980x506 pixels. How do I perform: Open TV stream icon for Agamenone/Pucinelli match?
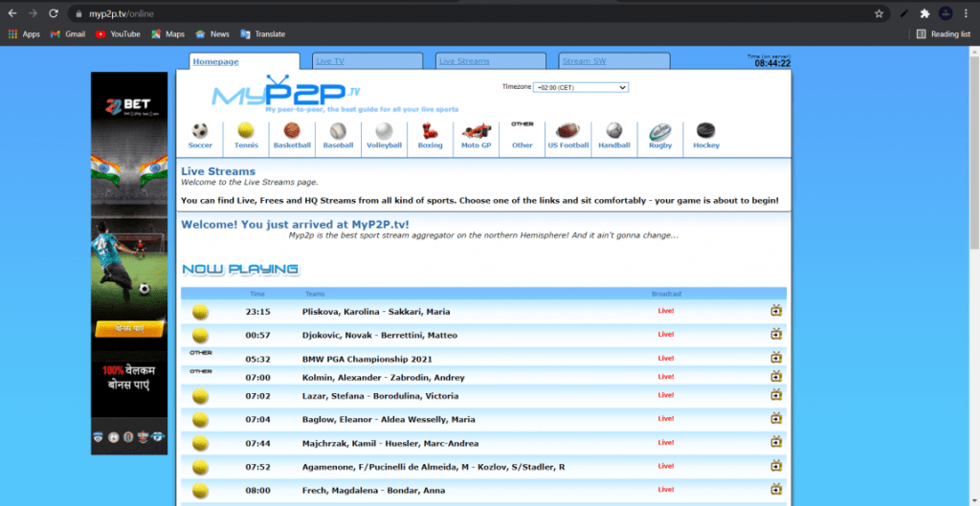click(x=776, y=466)
